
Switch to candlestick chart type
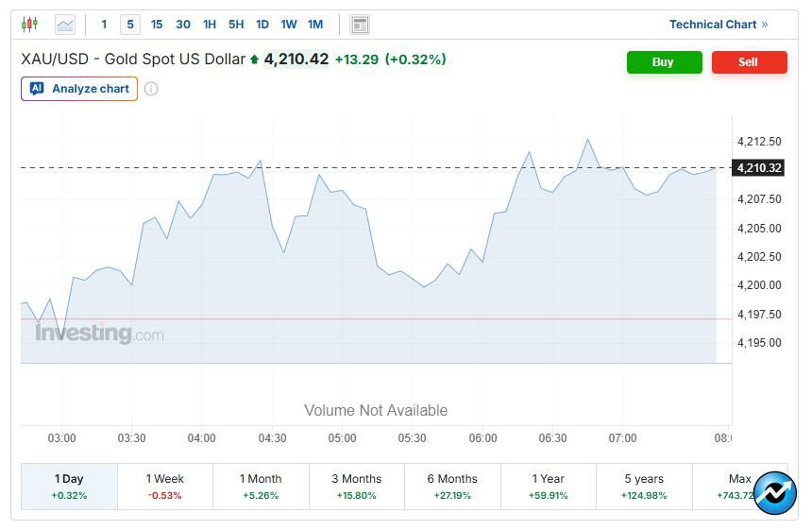tap(30, 25)
